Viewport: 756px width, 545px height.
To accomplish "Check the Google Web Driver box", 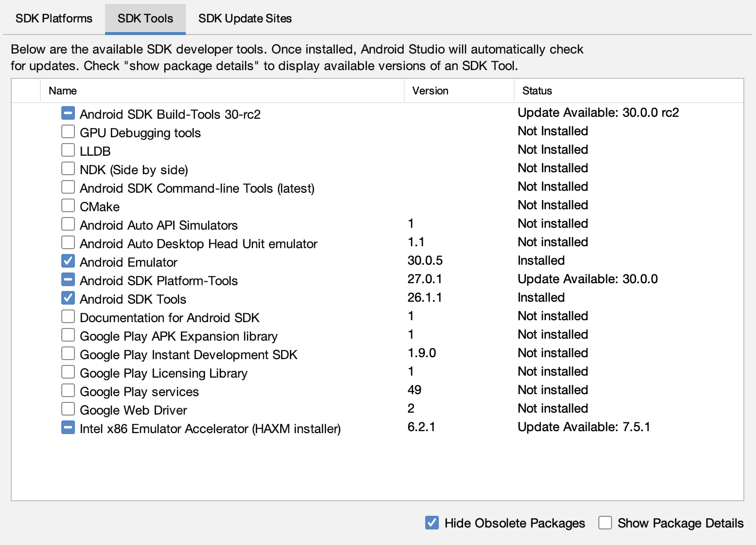I will 68,409.
